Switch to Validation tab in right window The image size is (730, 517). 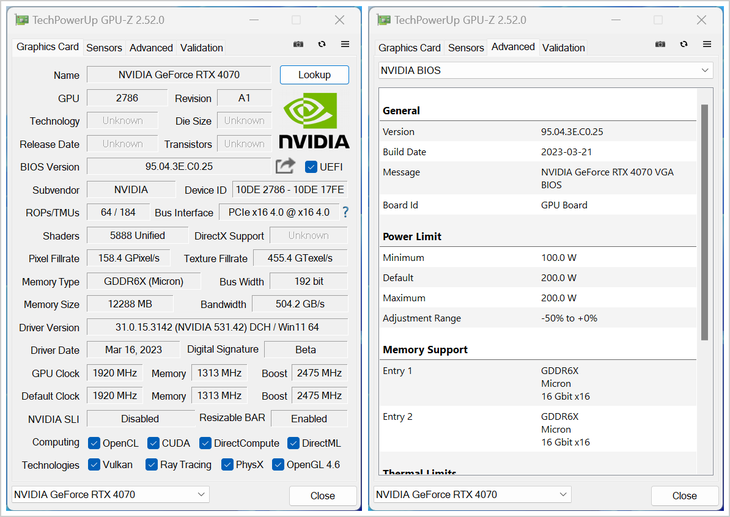563,48
